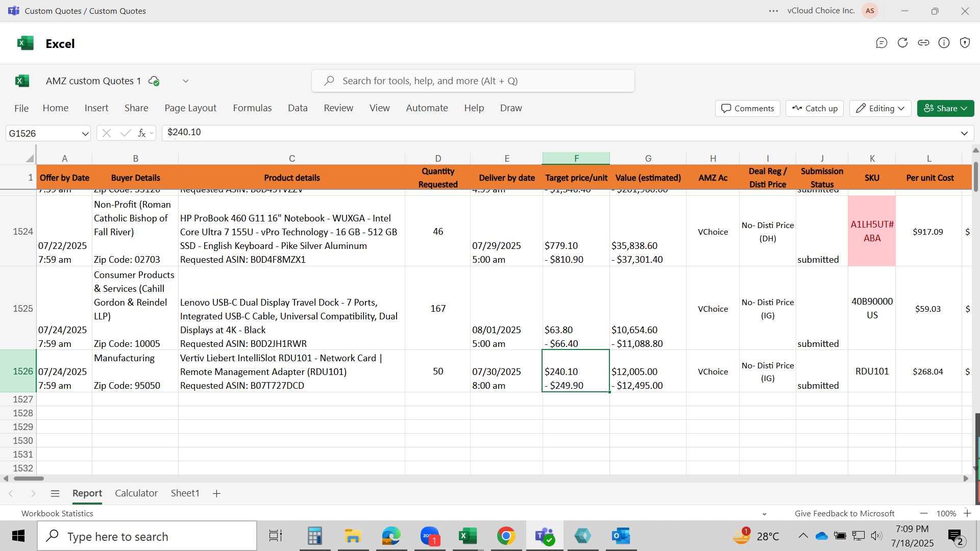Click the search for tools box
Screen dimensions: 980x551
point(473,81)
